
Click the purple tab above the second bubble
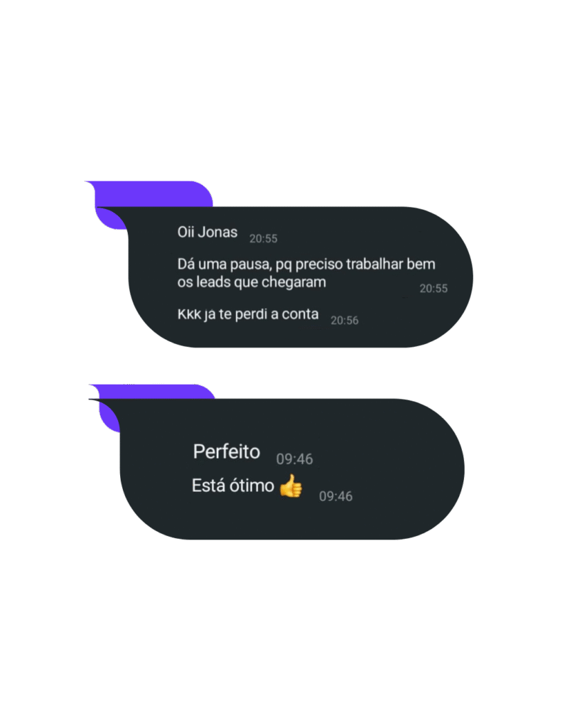coord(153,392)
